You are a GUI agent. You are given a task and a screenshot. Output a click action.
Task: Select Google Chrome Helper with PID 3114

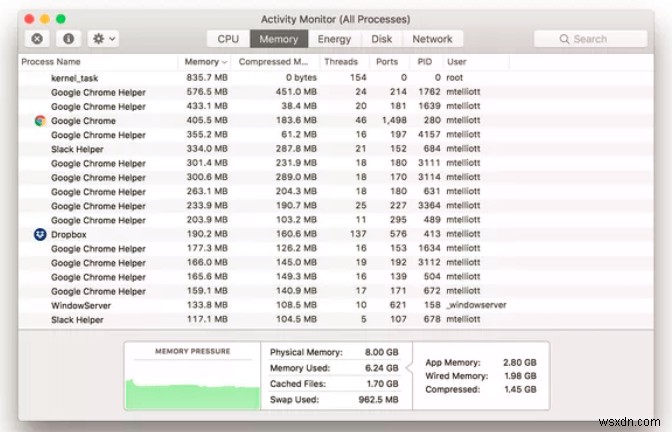tap(336, 177)
